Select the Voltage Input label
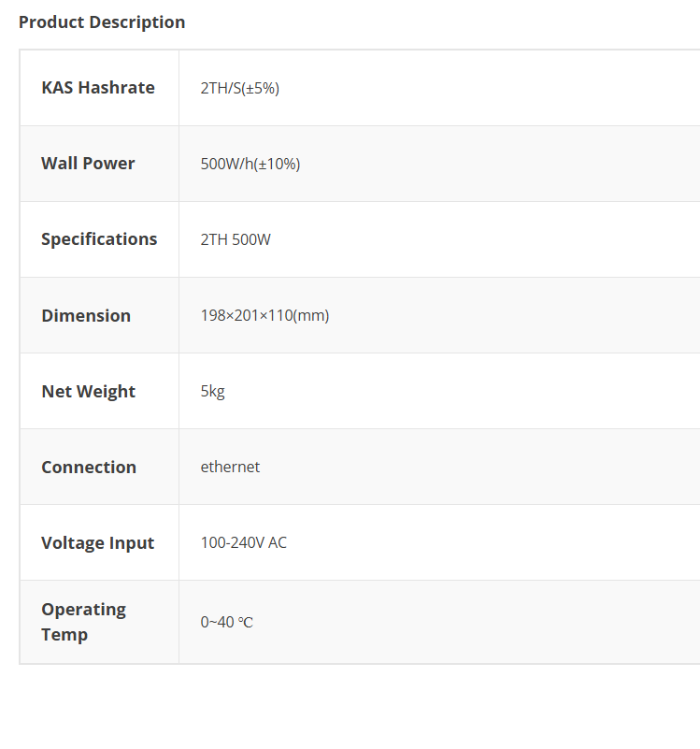This screenshot has height=749, width=700. point(97,543)
